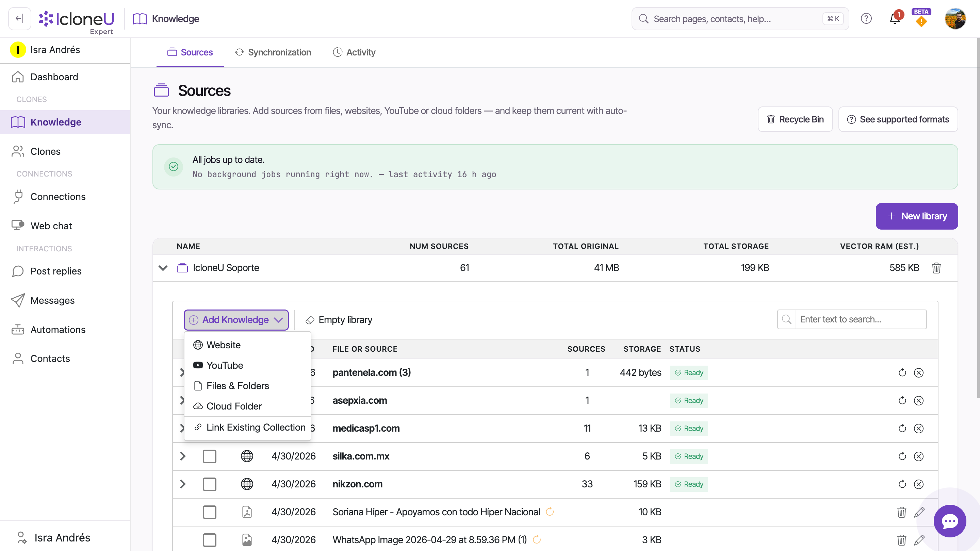Open Connections in the sidebar
Screen dimensions: 980x551
65,197
